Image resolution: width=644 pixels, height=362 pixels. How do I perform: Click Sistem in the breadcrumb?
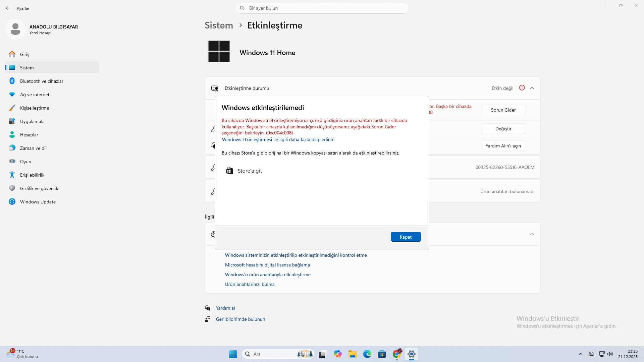pos(219,25)
